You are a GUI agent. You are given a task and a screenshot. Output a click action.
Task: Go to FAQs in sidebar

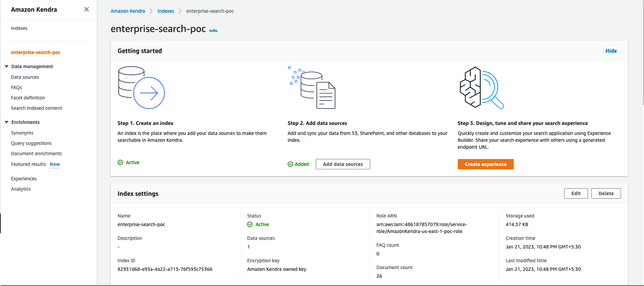(x=16, y=87)
